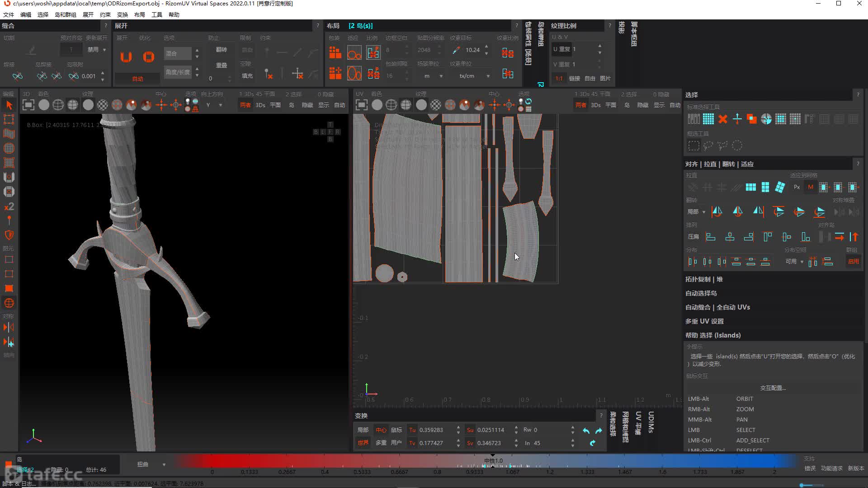The image size is (868, 488).
Task: Click the first distribute horizontal icon under 分布
Action: click(x=693, y=262)
